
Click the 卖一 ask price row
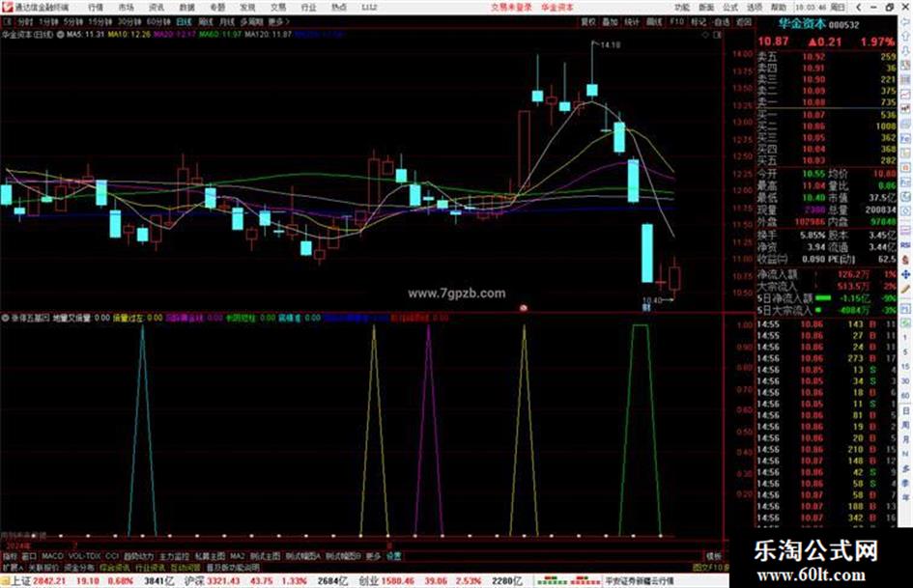coord(826,102)
